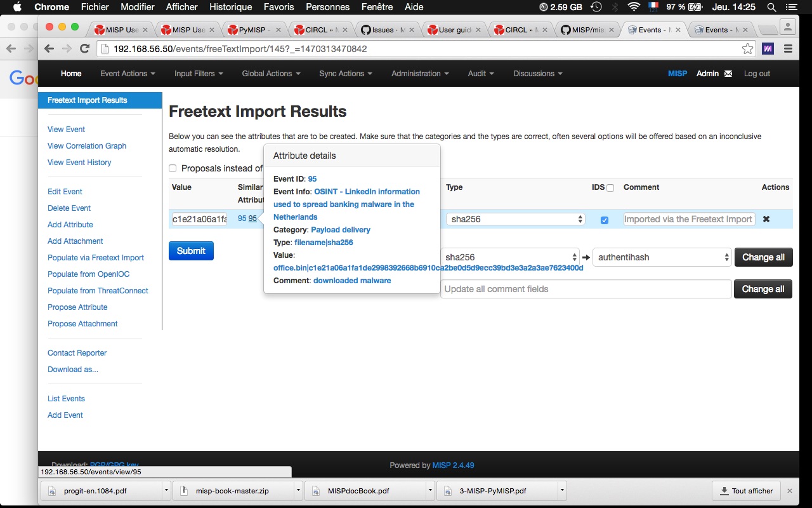Image resolution: width=812 pixels, height=508 pixels.
Task: Open the Sync Actions menu
Action: (345, 74)
